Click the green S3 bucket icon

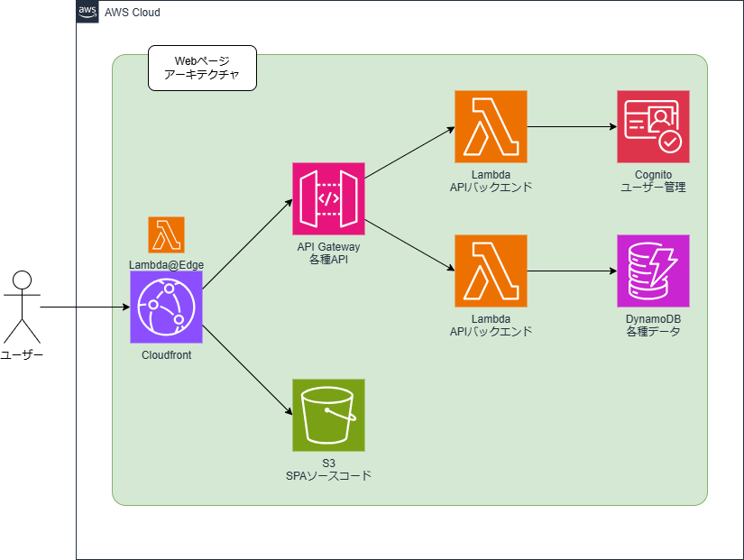click(x=328, y=415)
